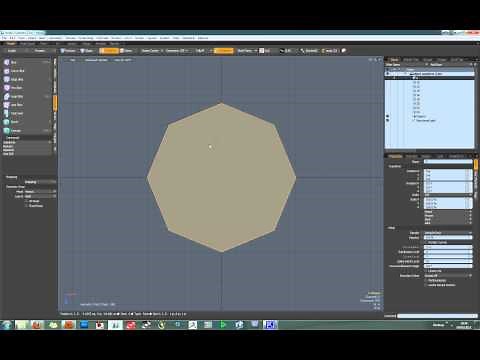Select the highlighted top row in Items list

(x=429, y=74)
